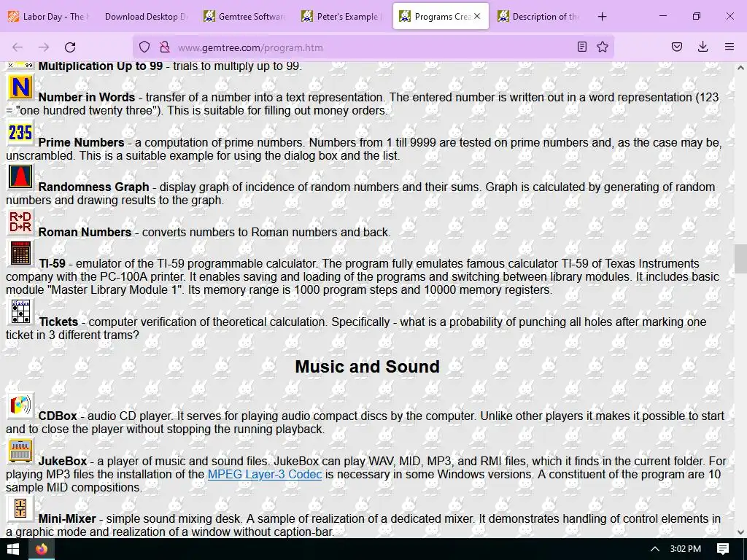This screenshot has width=747, height=560.
Task: Switch to the Gemtree Software tab
Action: [x=245, y=17]
